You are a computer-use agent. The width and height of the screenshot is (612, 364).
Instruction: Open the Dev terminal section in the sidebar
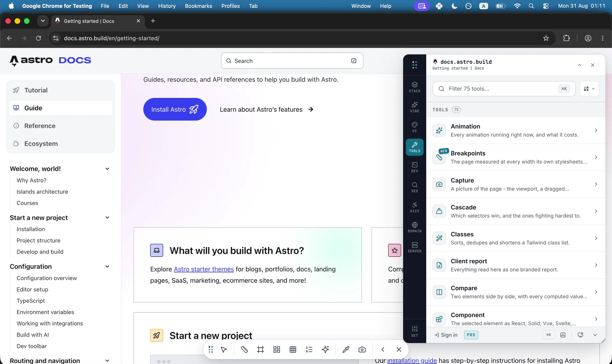click(x=414, y=167)
